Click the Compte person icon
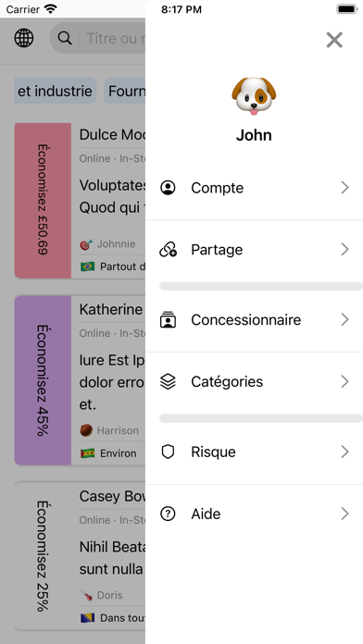 point(168,188)
